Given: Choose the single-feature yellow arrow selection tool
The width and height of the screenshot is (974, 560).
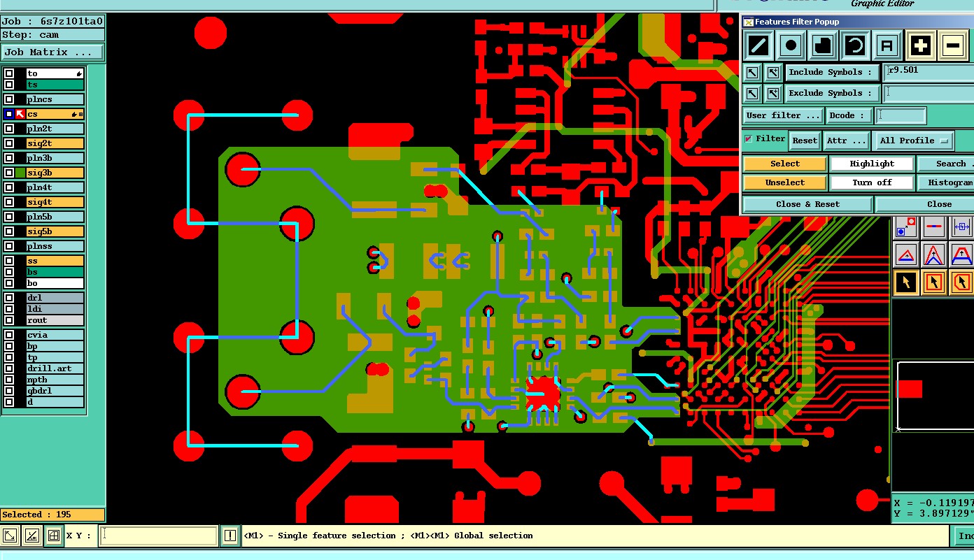Looking at the screenshot, I should point(906,282).
